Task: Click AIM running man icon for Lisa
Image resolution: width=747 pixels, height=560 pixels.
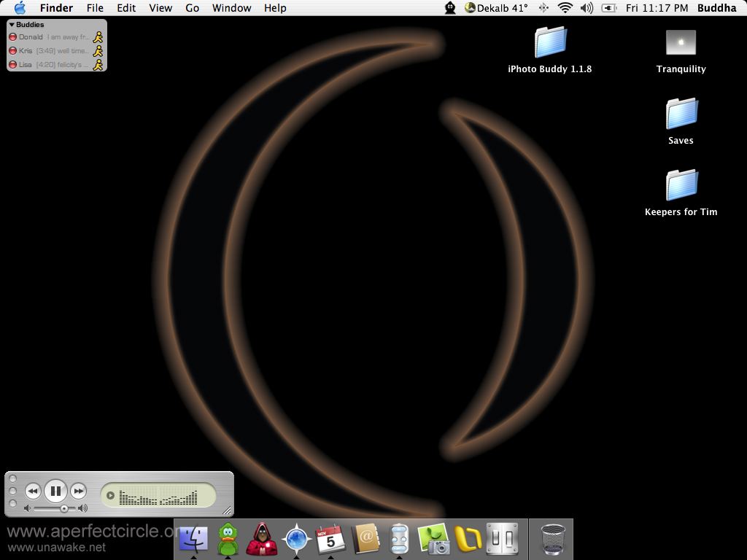Action: [98, 65]
